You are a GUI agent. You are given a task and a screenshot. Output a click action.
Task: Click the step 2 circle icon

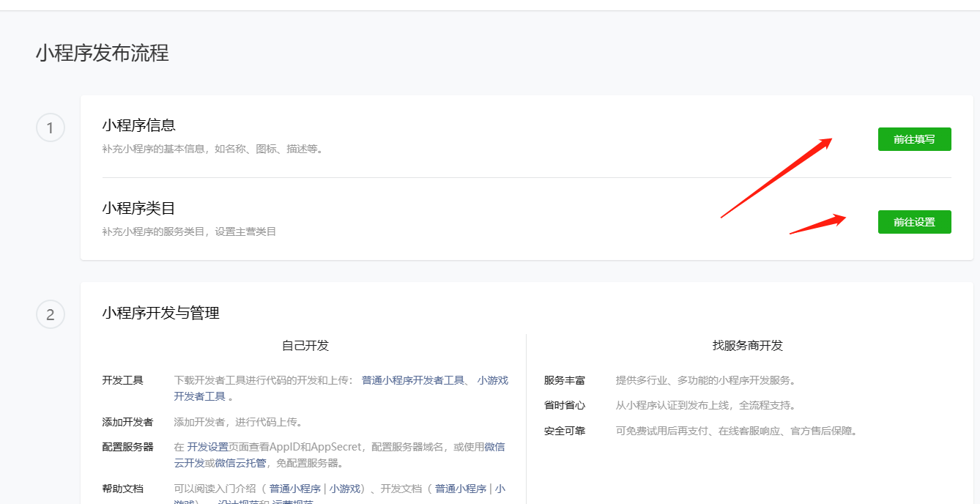[50, 315]
